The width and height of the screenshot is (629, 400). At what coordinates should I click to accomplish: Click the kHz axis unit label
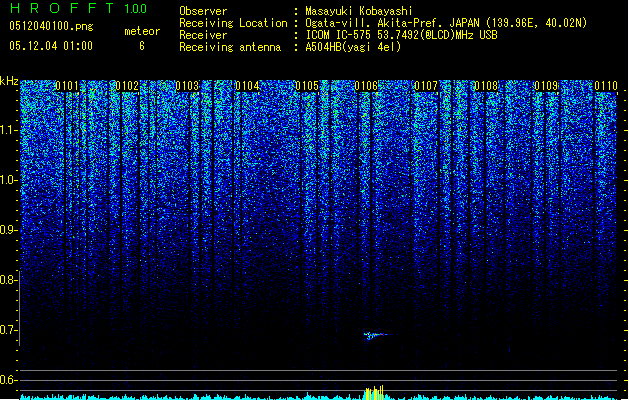click(9, 81)
